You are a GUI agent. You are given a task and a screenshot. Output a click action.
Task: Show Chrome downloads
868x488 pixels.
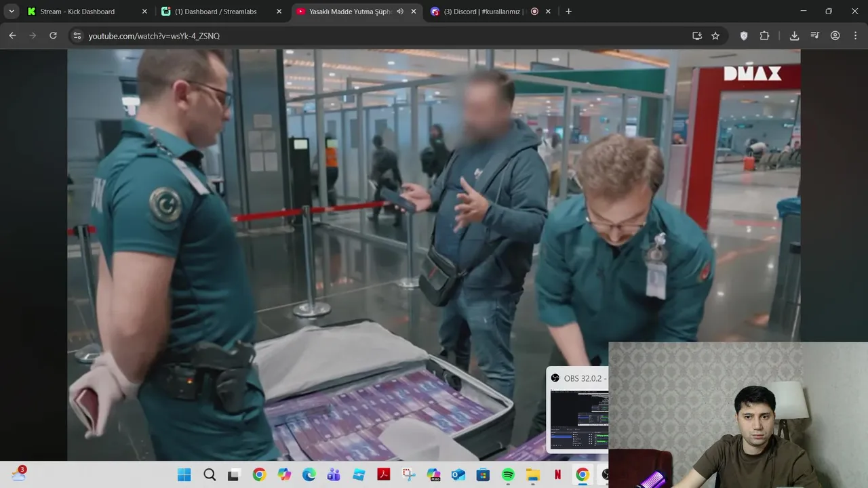(794, 36)
